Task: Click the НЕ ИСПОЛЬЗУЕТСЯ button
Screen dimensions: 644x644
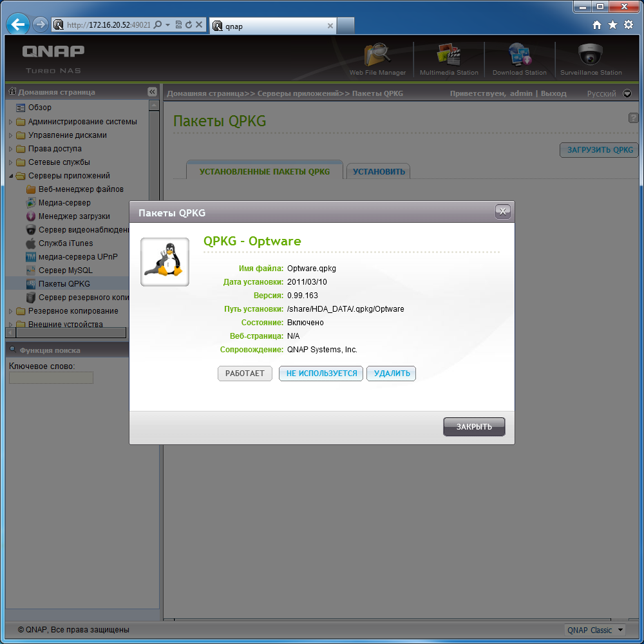Action: (x=321, y=374)
